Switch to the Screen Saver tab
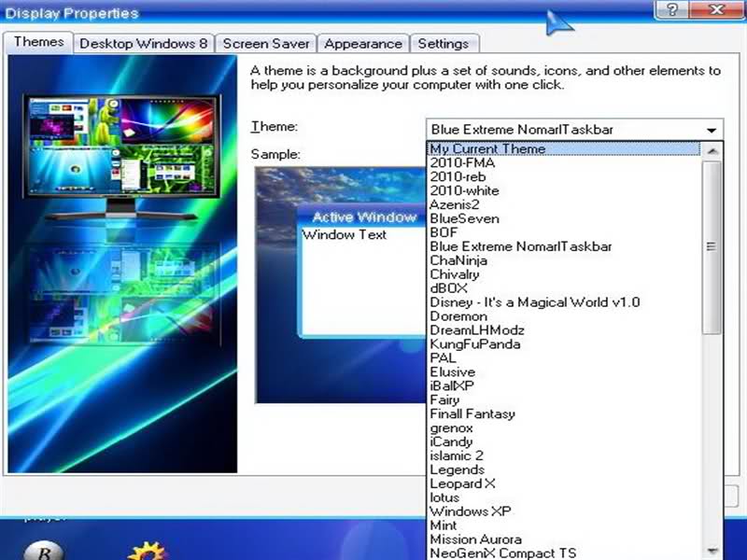Viewport: 747px width, 560px height. 266,44
